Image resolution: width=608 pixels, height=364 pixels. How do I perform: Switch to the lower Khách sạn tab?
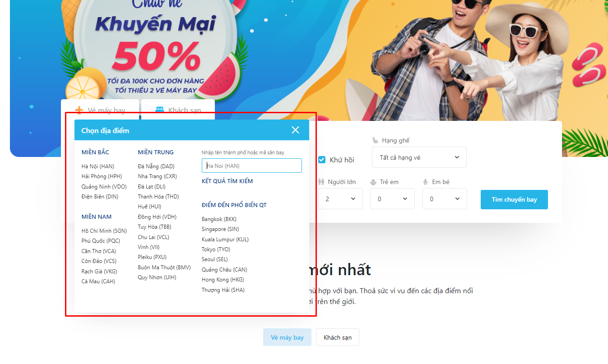pyautogui.click(x=337, y=337)
